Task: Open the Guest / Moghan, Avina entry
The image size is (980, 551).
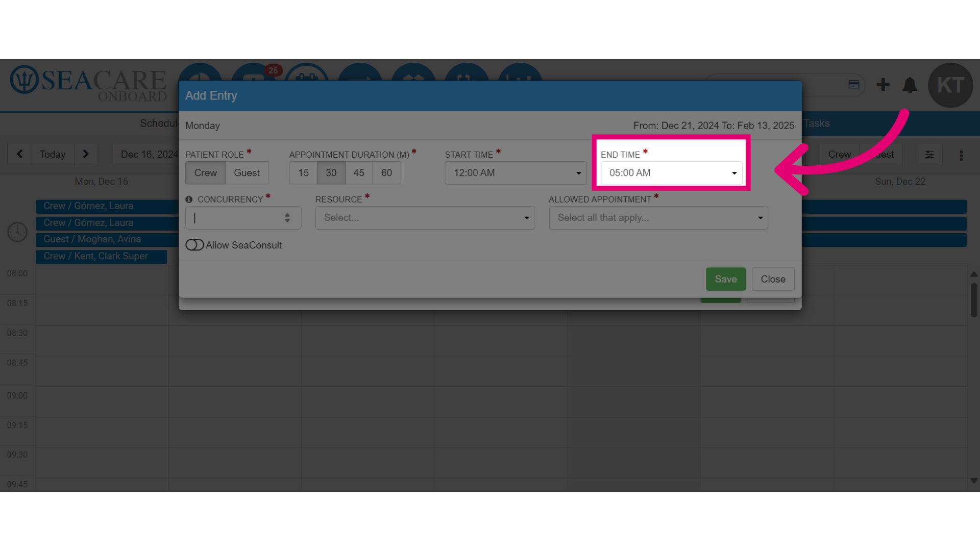Action: (x=107, y=239)
